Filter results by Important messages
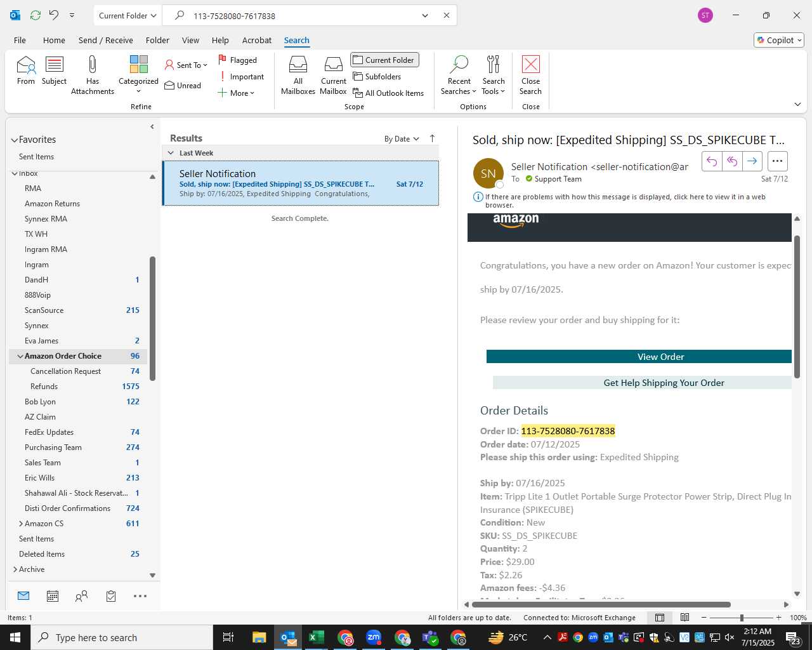Image resolution: width=812 pixels, height=650 pixels. tap(240, 76)
